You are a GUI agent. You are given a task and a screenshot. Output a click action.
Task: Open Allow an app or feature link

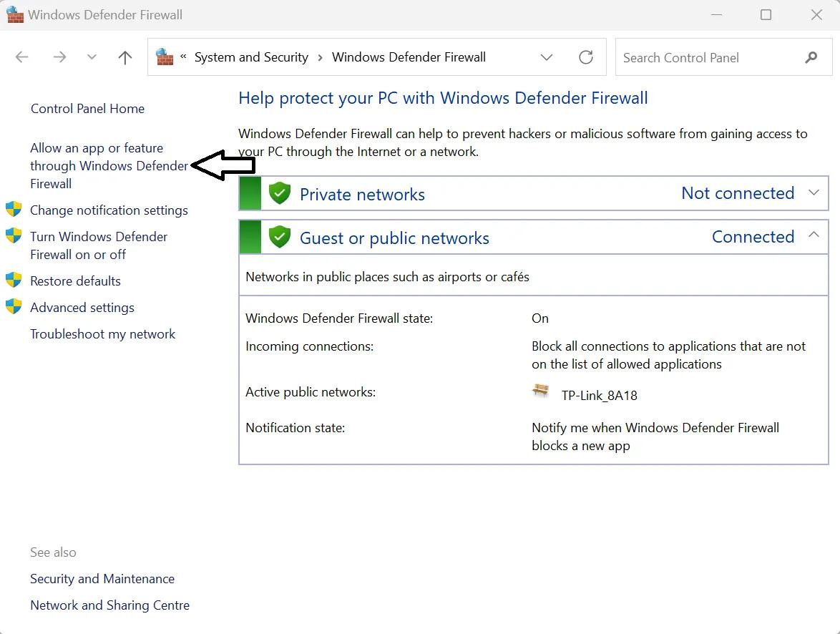pos(109,165)
